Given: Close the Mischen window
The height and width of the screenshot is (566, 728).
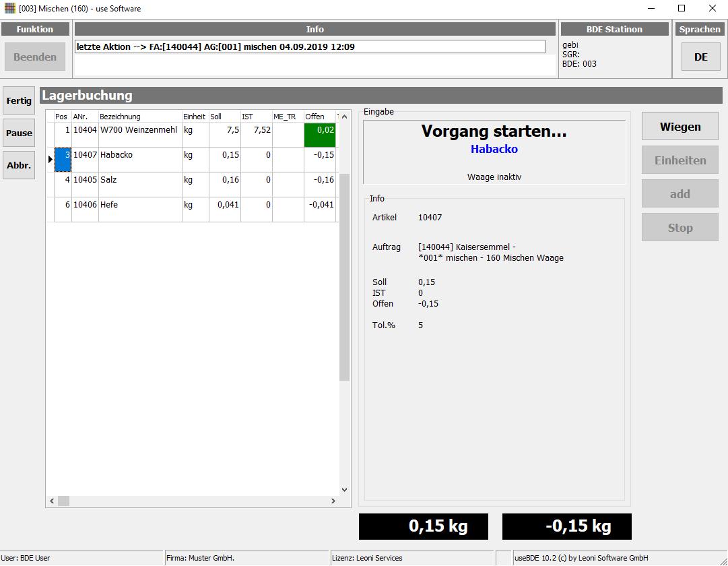Looking at the screenshot, I should pos(713,8).
